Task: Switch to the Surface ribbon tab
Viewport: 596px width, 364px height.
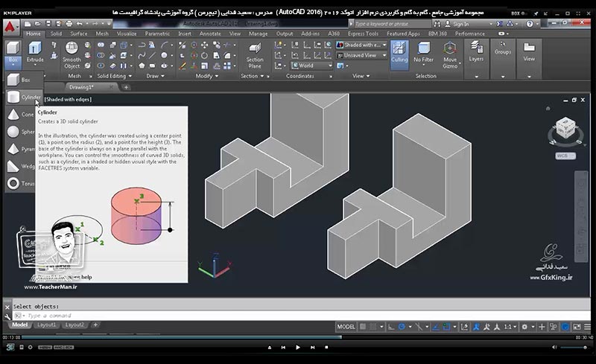Action: [x=79, y=33]
